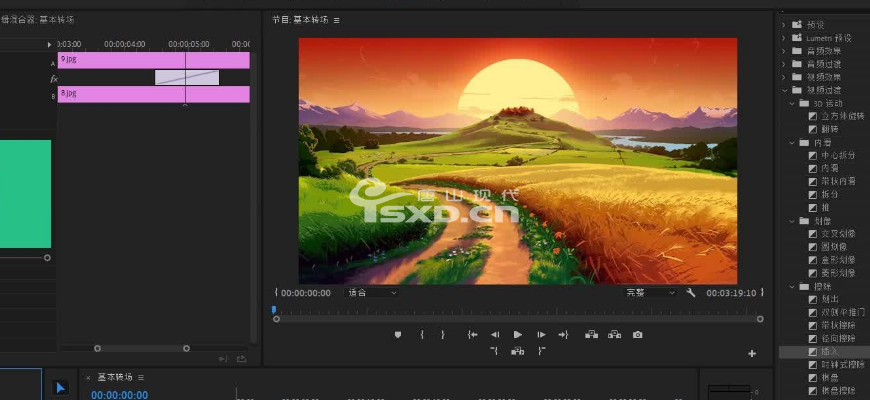Viewport: 870px width, 400px height.
Task: Select the transition bar on the fx row
Action: coord(187,77)
